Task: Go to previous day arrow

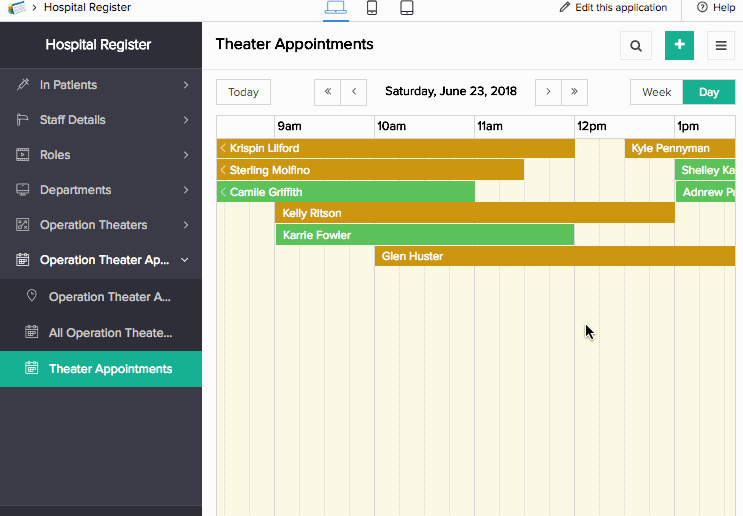Action: click(x=353, y=92)
